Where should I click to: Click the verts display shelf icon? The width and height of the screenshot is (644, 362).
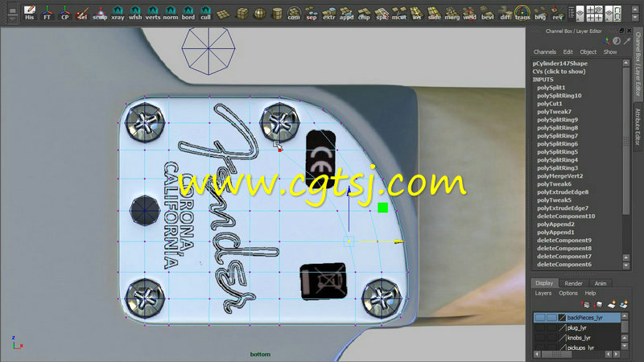tap(153, 13)
